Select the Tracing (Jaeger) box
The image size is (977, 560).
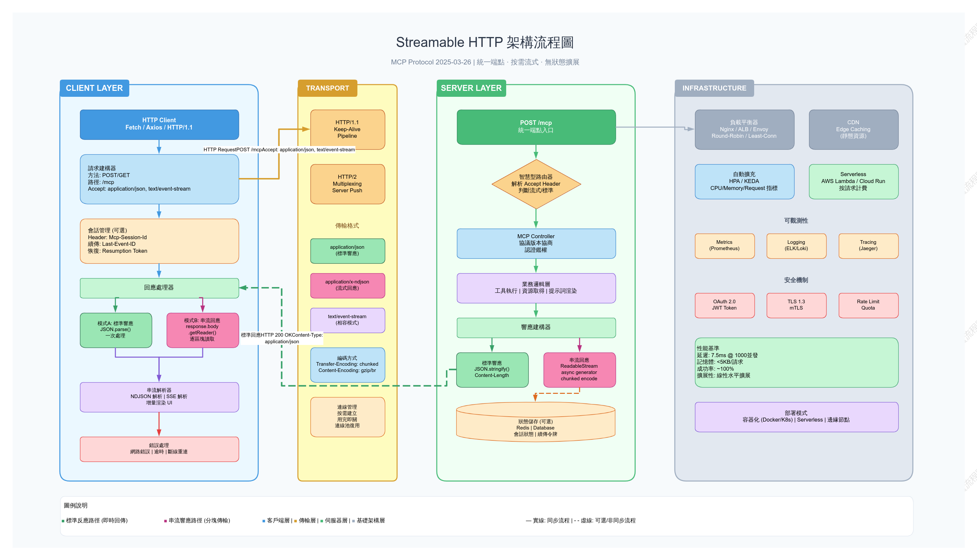(x=869, y=246)
